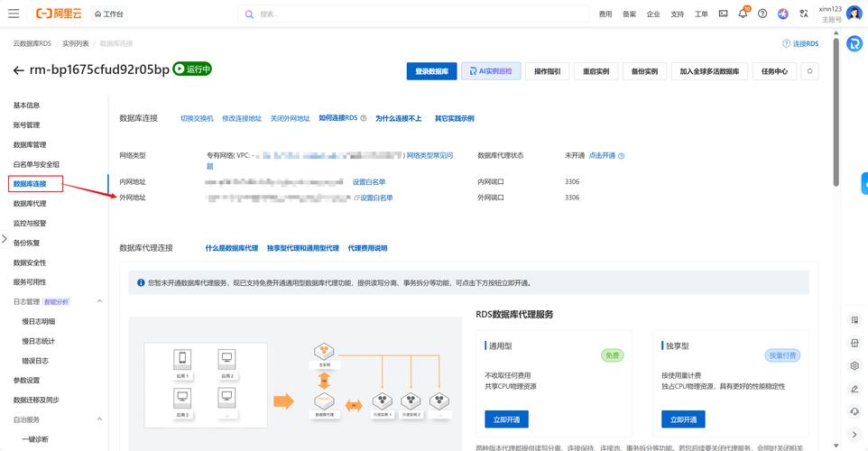
Task: Open the 备案 menu
Action: pyautogui.click(x=629, y=14)
